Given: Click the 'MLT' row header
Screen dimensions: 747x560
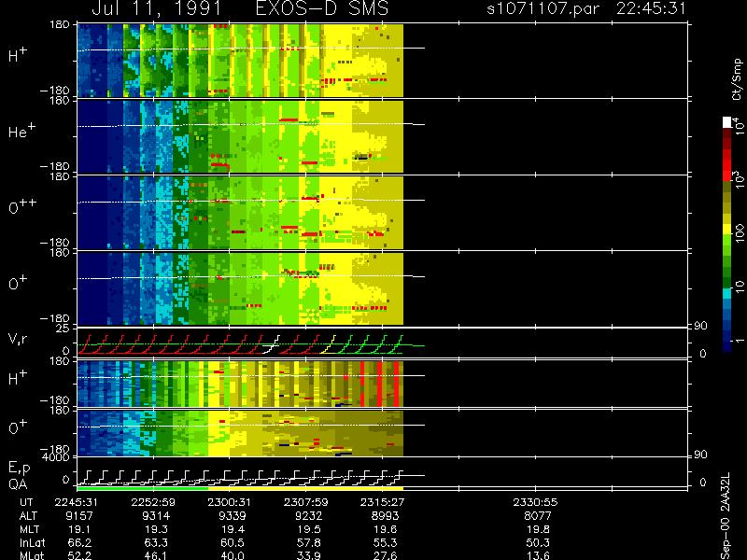Looking at the screenshot, I should [x=29, y=529].
